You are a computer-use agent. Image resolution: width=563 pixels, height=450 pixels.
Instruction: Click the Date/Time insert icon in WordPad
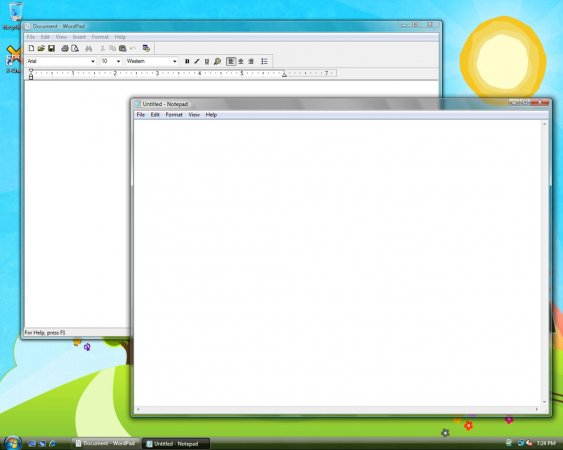(146, 48)
